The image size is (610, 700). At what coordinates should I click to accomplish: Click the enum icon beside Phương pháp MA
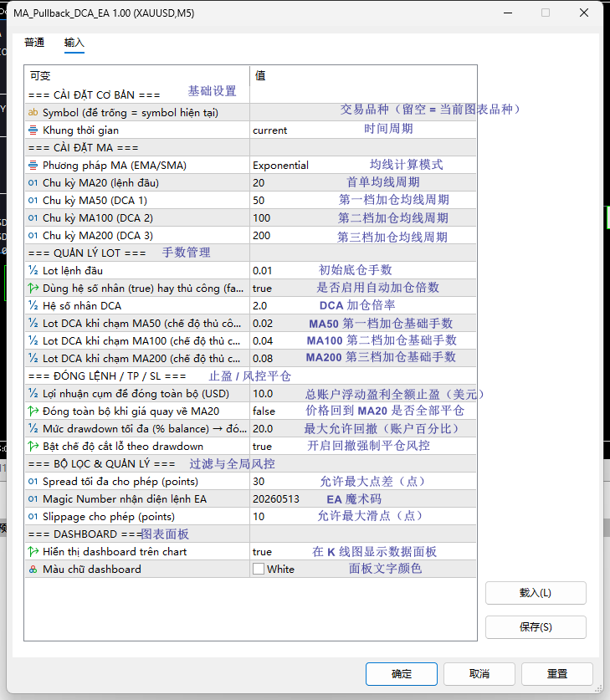(x=33, y=166)
